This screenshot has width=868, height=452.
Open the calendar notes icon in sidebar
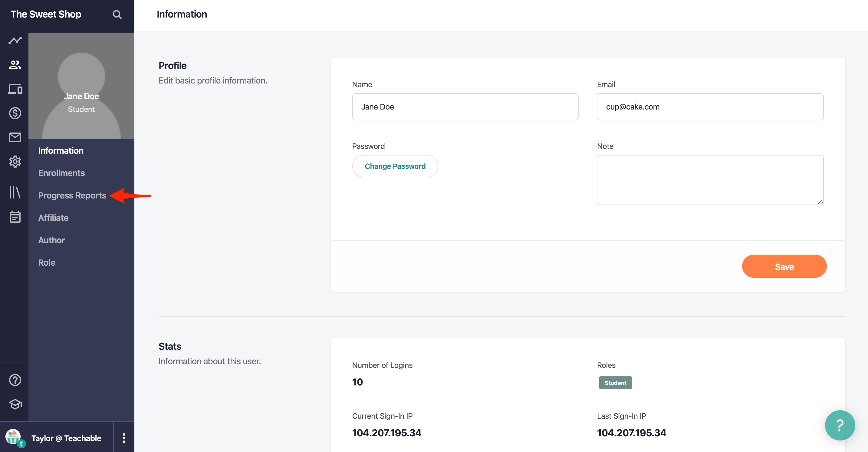click(15, 217)
